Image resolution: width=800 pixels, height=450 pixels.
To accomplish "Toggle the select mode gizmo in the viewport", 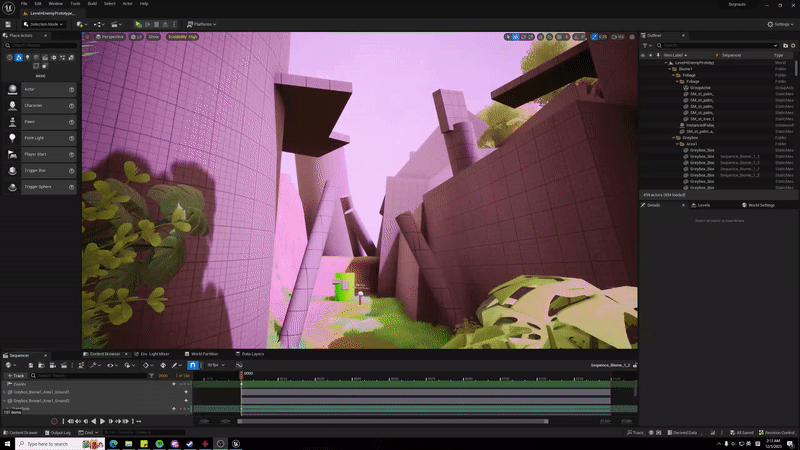I will 508,37.
